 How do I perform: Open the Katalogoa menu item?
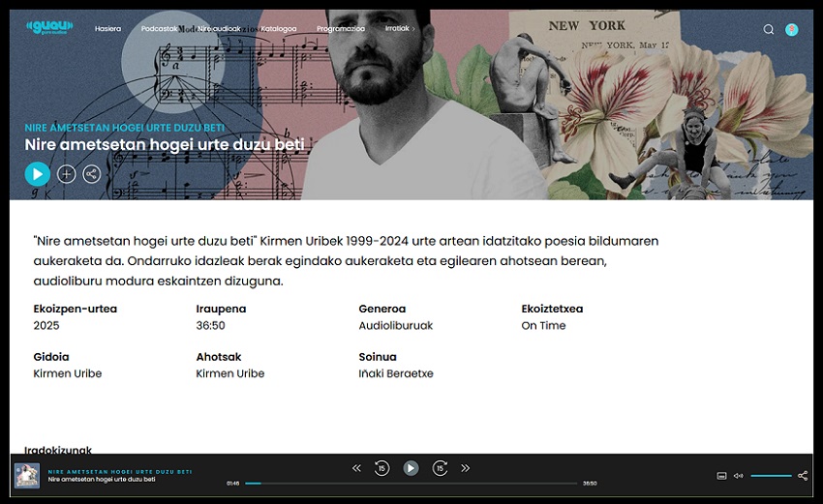click(279, 29)
